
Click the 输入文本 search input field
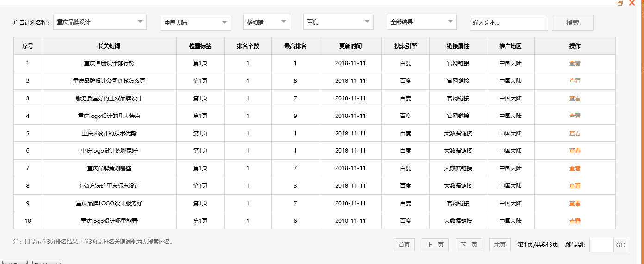coord(509,23)
